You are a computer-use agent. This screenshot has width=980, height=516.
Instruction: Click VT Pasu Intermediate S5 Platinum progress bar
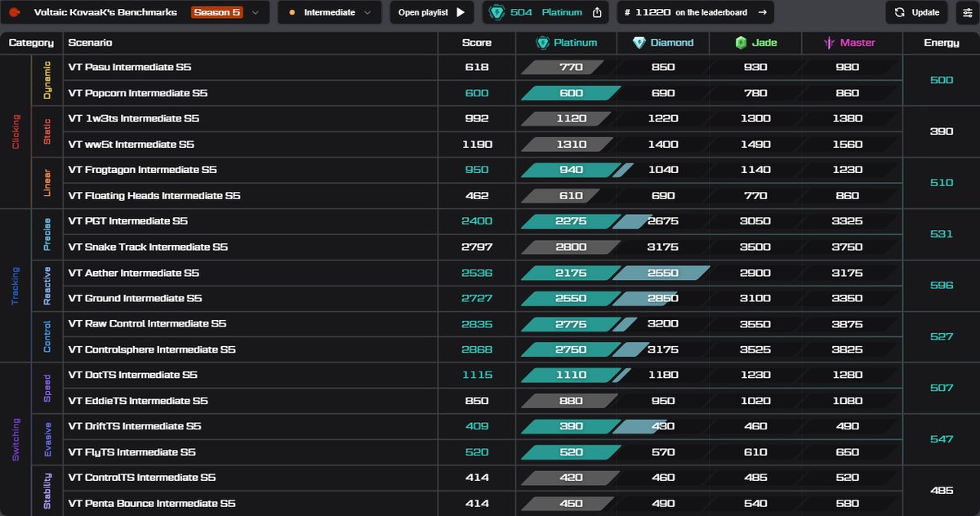(563, 67)
